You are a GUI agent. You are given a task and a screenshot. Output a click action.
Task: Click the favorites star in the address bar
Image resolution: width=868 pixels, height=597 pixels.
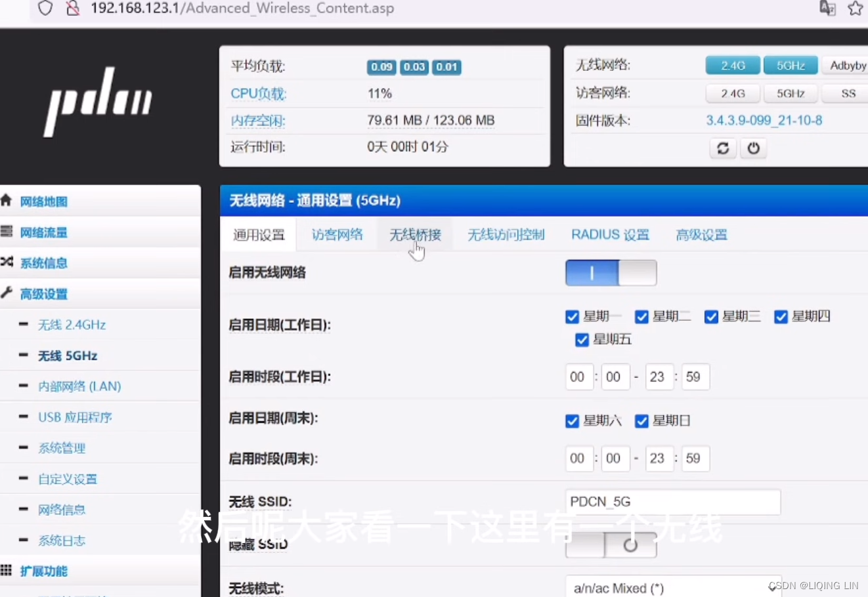tap(856, 9)
